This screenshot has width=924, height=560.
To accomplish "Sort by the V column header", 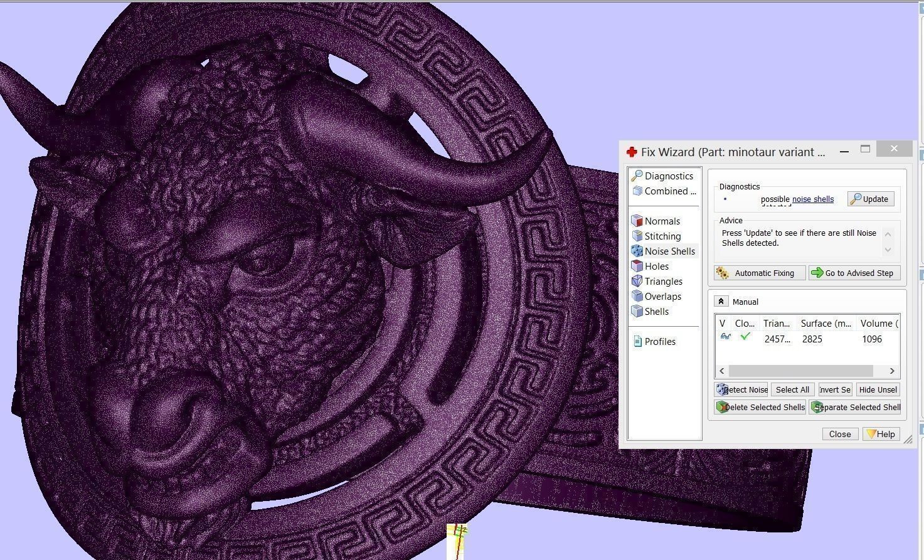I will tap(723, 324).
